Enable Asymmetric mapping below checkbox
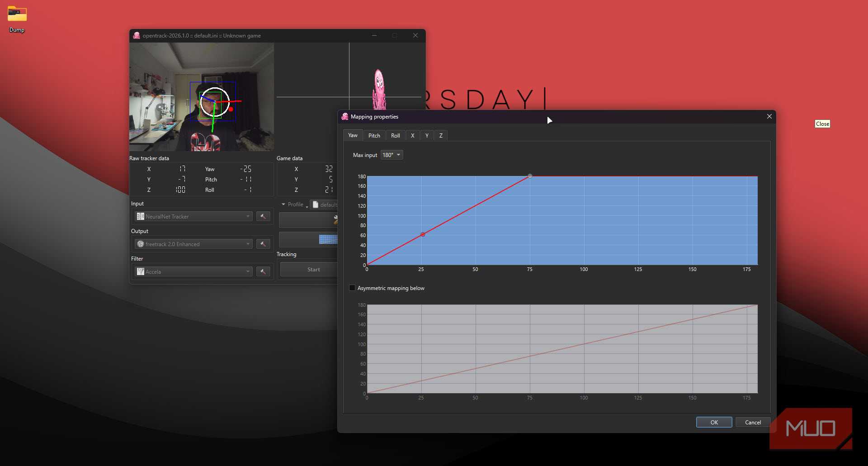The width and height of the screenshot is (868, 466). point(352,288)
